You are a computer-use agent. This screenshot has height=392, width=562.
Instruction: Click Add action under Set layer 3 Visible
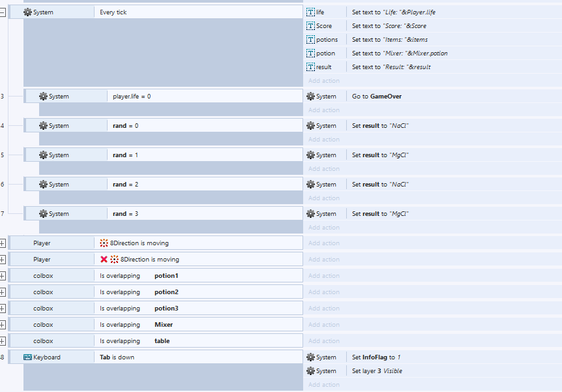(x=324, y=384)
